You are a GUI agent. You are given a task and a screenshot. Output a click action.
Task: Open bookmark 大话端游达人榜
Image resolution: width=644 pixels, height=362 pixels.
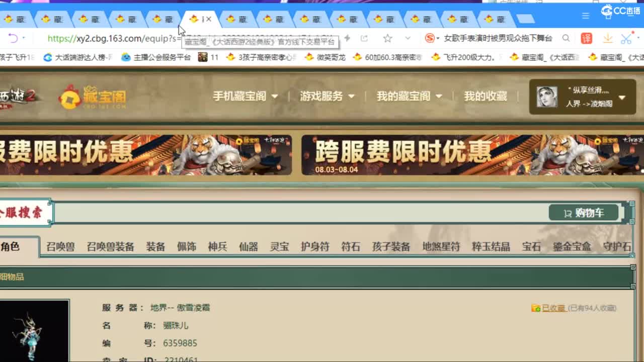coord(78,57)
